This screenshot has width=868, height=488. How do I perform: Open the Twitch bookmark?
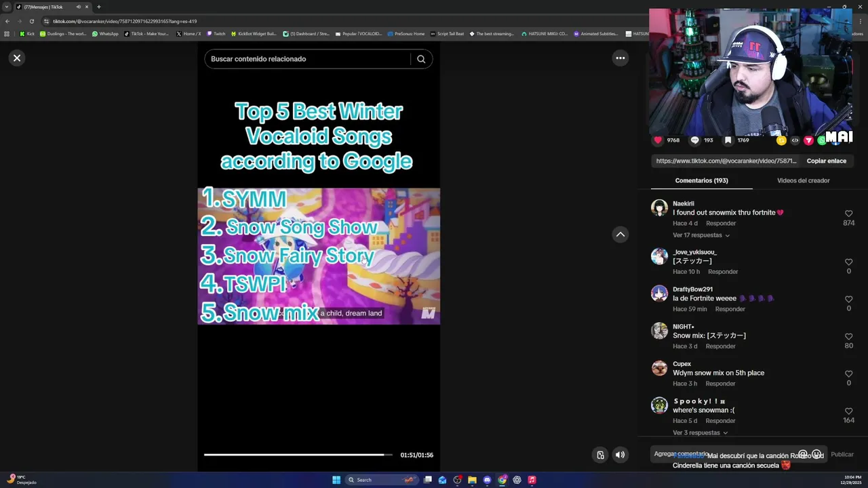(x=216, y=34)
